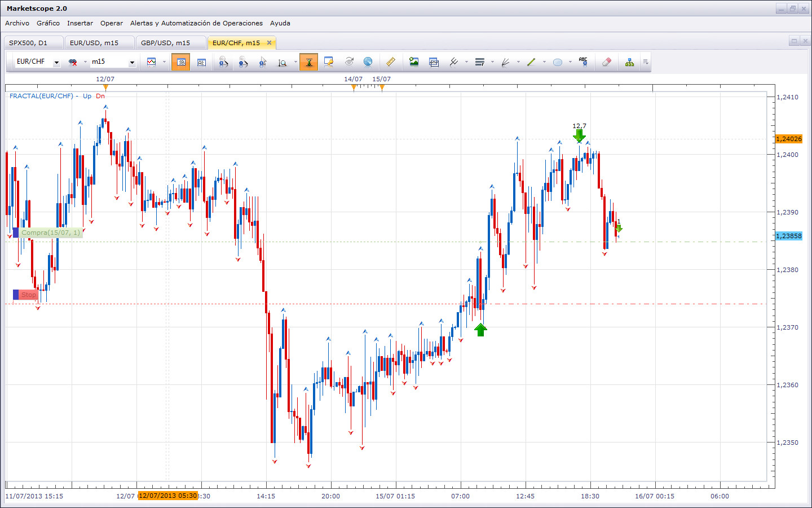Click the small green arrow labeled 1
Image resolution: width=812 pixels, height=508 pixels.
coord(619,228)
